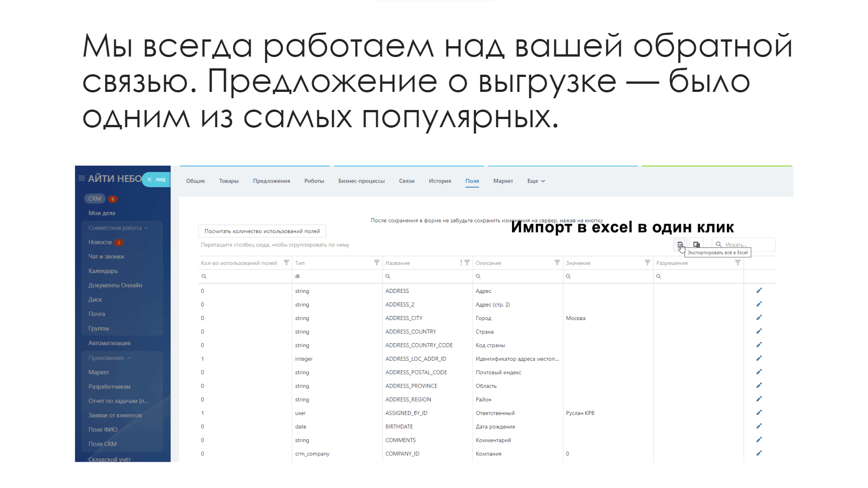
Task: Switch to the Общие tab
Action: tap(195, 181)
